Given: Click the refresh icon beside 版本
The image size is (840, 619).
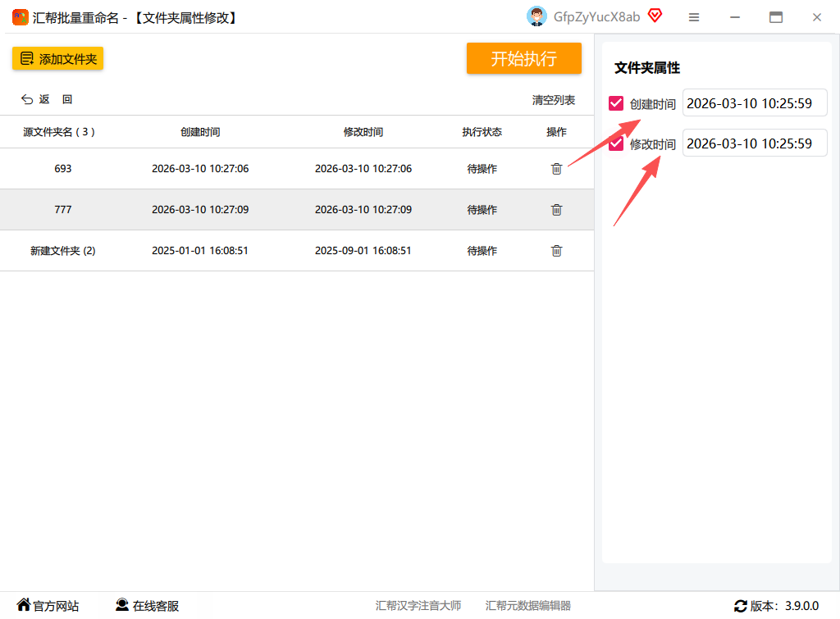Looking at the screenshot, I should (741, 606).
